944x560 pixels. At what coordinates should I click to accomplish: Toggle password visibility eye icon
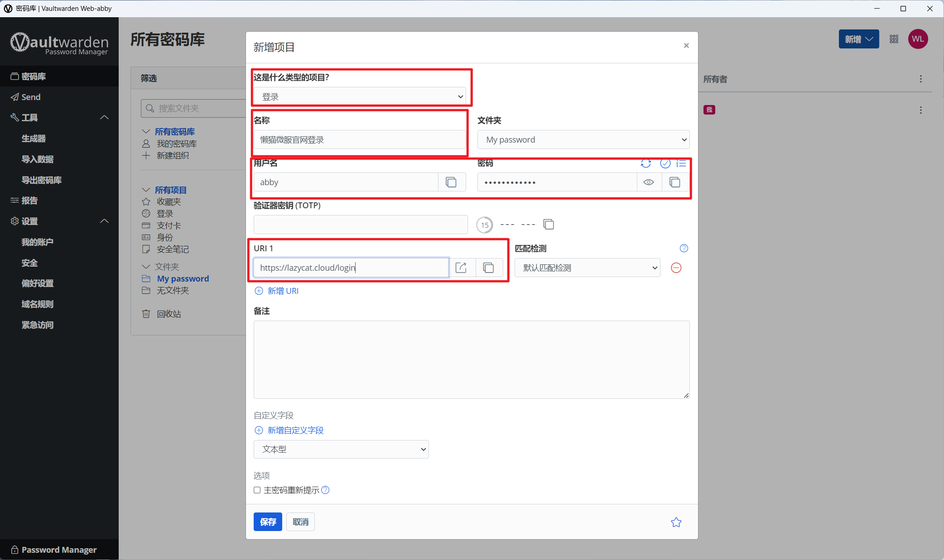[649, 182]
